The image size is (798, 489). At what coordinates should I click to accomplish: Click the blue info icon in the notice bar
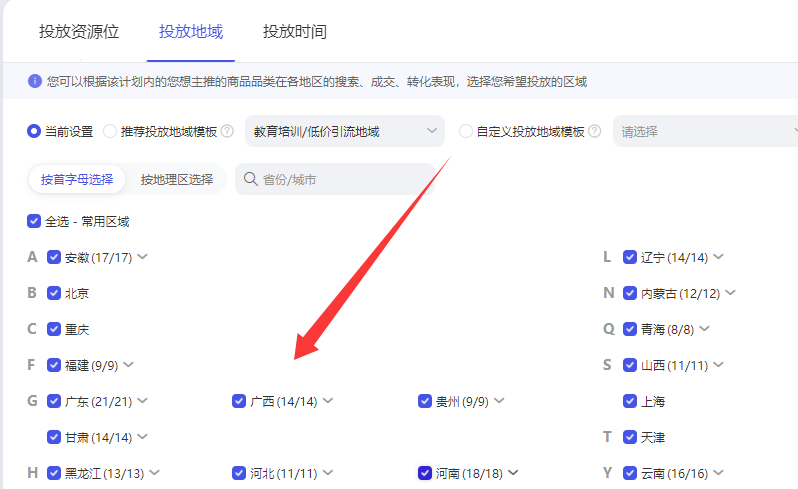point(35,81)
